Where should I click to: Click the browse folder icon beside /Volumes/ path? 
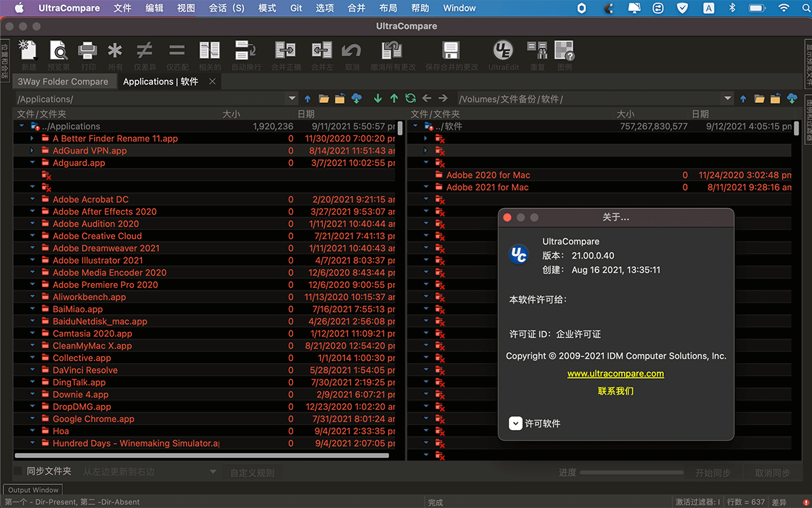pos(759,99)
